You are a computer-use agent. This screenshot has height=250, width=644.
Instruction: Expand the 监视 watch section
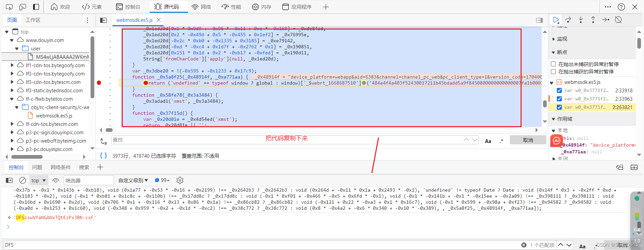tap(553, 39)
